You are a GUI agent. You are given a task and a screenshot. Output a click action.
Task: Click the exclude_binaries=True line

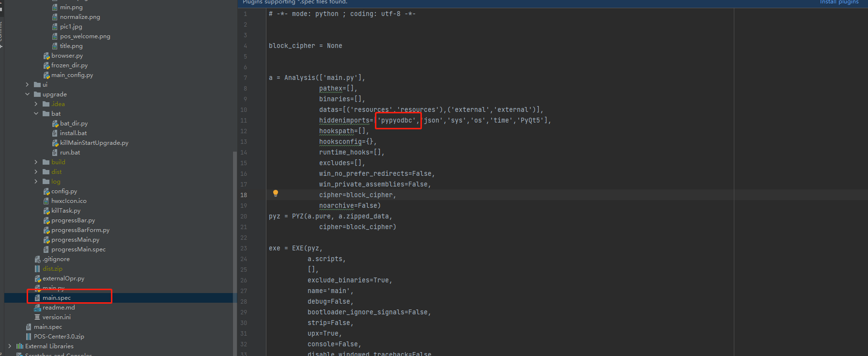tap(350, 280)
